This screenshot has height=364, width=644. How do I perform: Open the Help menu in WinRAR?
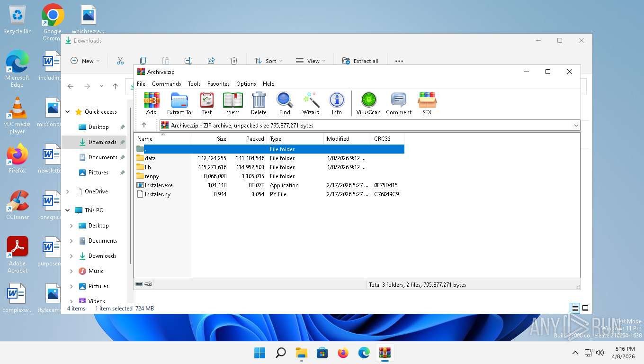(x=268, y=84)
